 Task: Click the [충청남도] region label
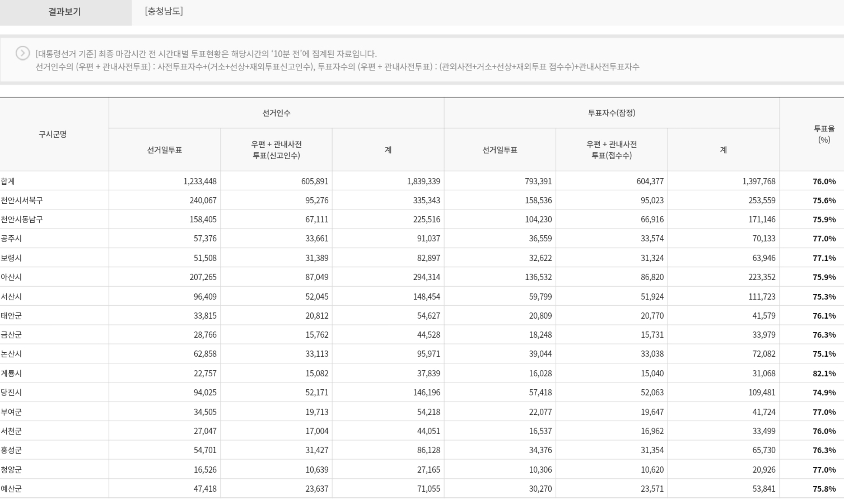[164, 11]
